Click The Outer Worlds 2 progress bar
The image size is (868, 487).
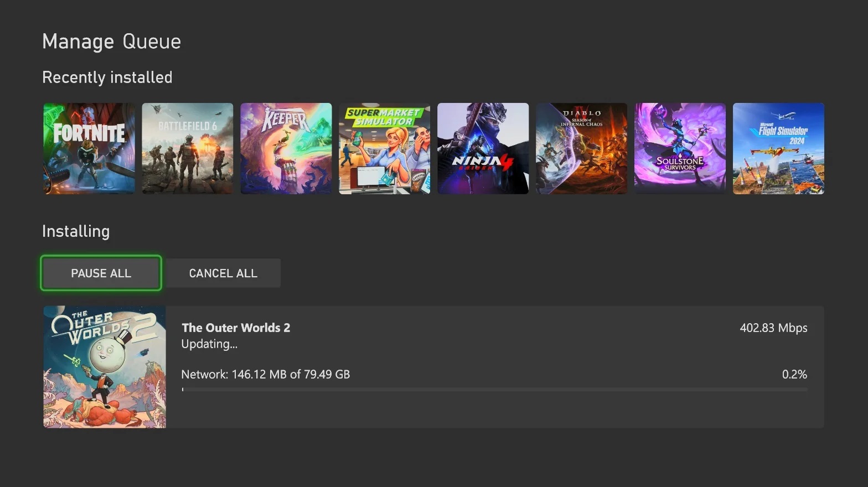click(x=494, y=390)
